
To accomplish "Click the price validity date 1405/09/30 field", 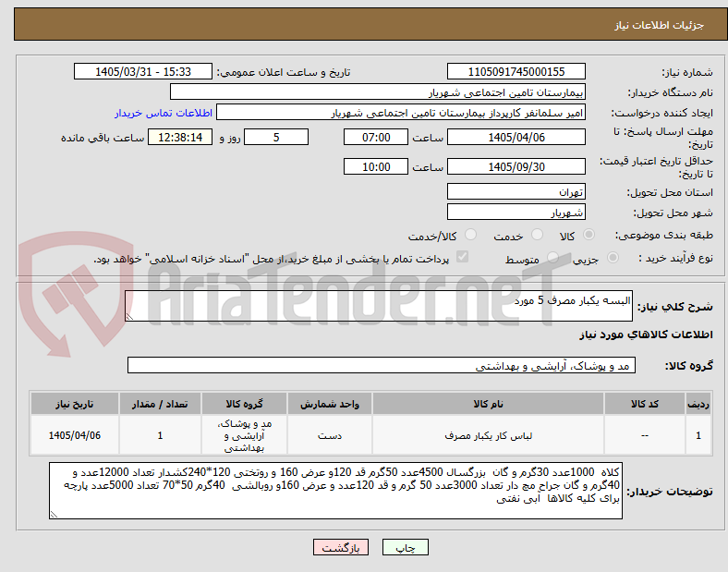I will [x=516, y=166].
